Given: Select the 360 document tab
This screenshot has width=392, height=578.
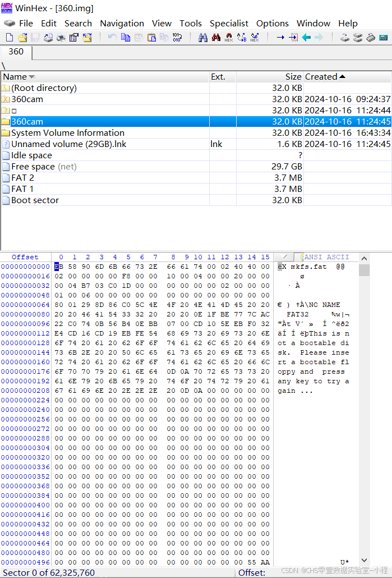Looking at the screenshot, I should pos(16,52).
